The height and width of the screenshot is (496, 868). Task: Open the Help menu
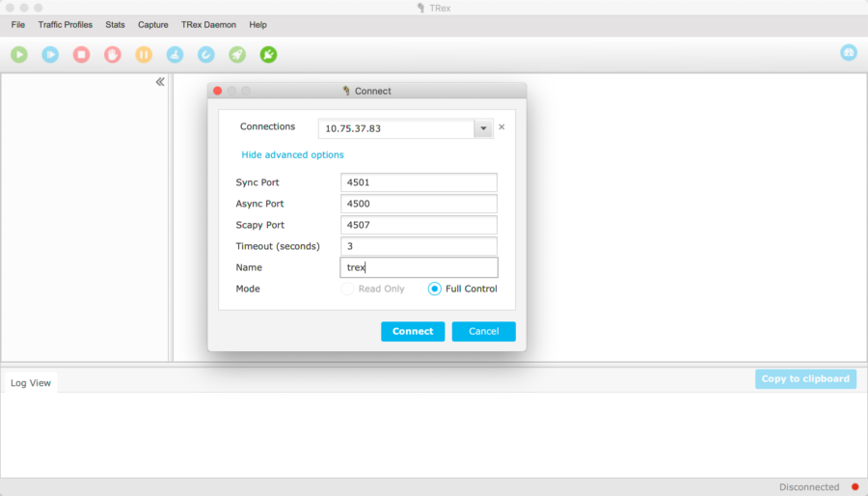tap(258, 25)
